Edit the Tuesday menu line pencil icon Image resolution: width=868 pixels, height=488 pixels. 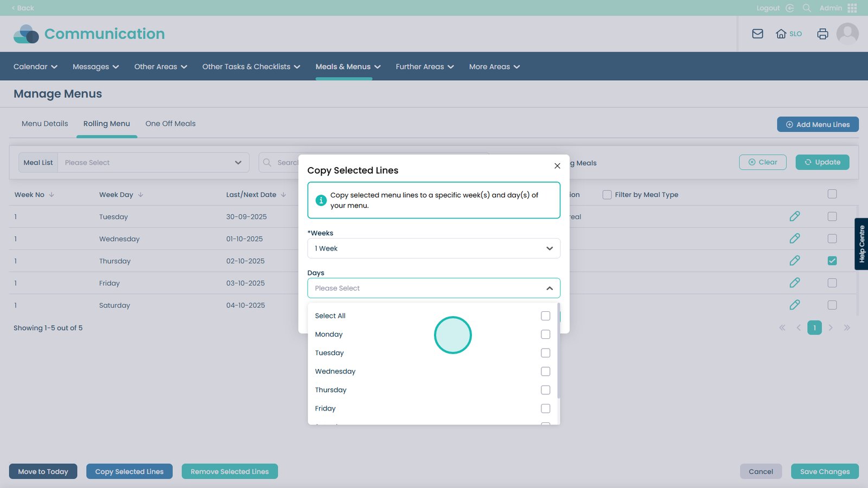[x=794, y=216]
